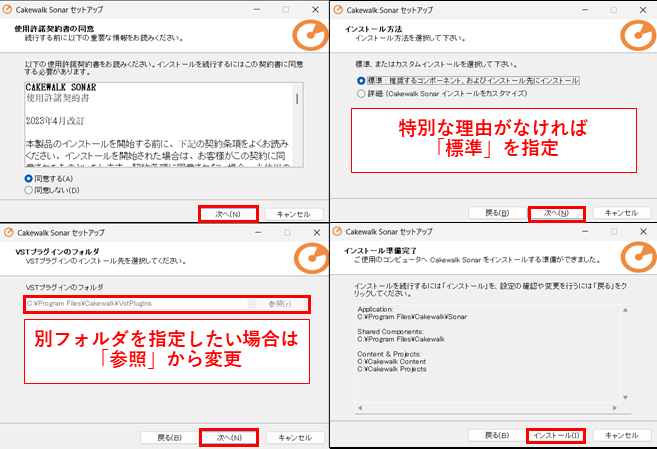
Task: Click the C:¥Program Files¥Cakewalk¥Sonar path line
Action: tap(412, 317)
